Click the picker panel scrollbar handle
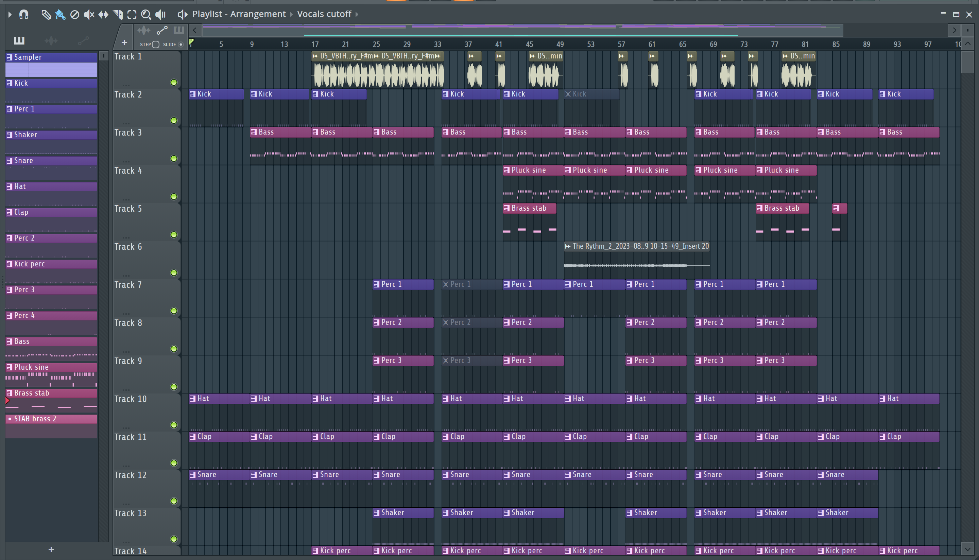Viewport: 979px width, 560px height. pos(103,56)
